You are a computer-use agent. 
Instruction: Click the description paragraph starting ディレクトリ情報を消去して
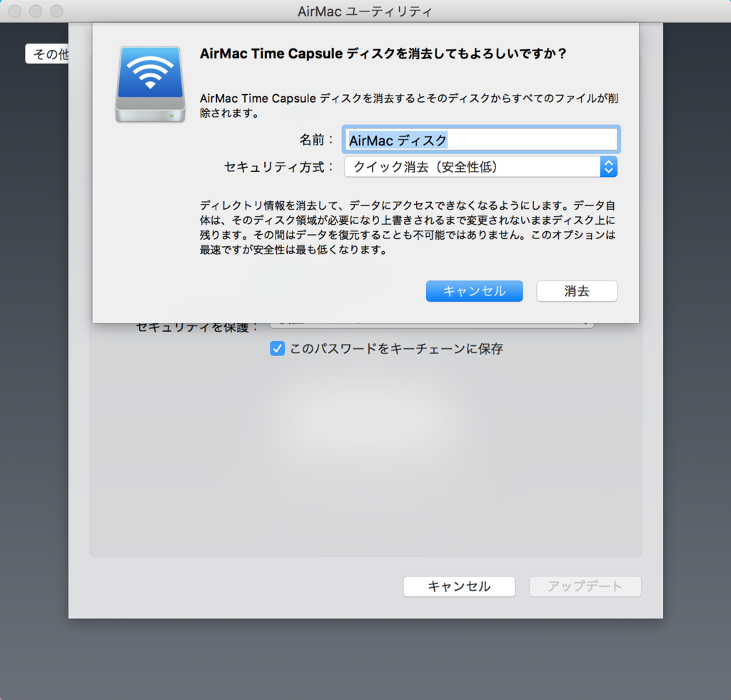pyautogui.click(x=408, y=228)
